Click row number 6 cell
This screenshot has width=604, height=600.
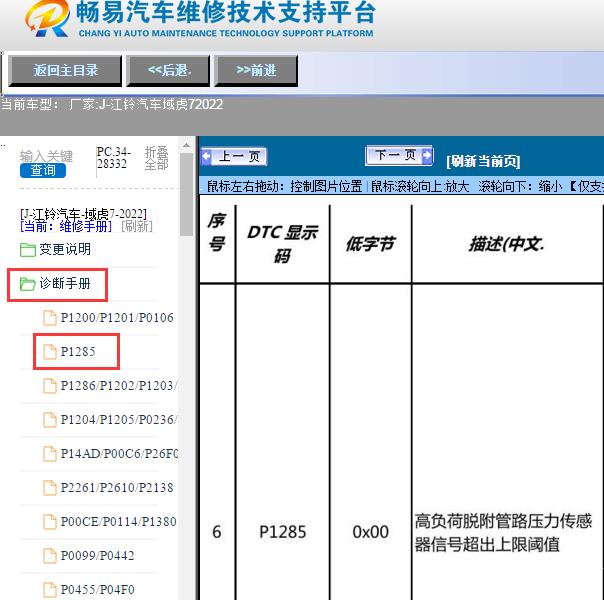217,532
